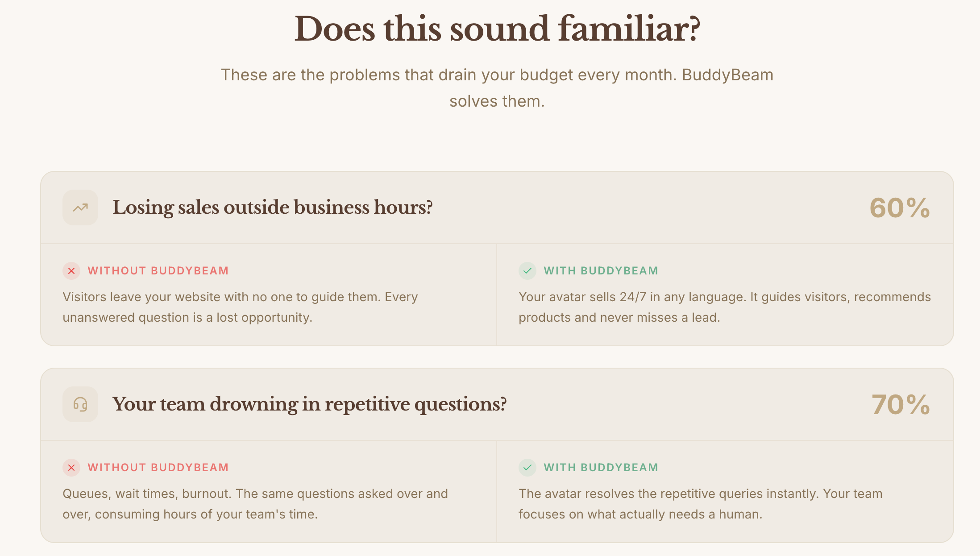Viewport: 980px width, 556px height.
Task: Click the trending-up arrow icon beside Losing sales
Action: [x=80, y=207]
